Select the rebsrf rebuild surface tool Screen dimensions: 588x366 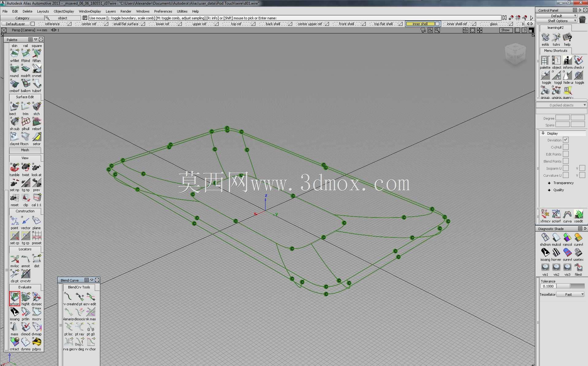36,121
